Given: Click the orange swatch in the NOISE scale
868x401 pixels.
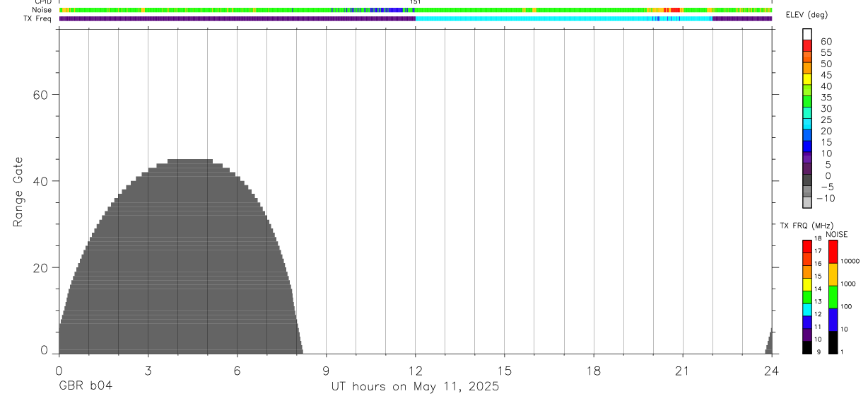Looking at the screenshot, I should (x=833, y=274).
